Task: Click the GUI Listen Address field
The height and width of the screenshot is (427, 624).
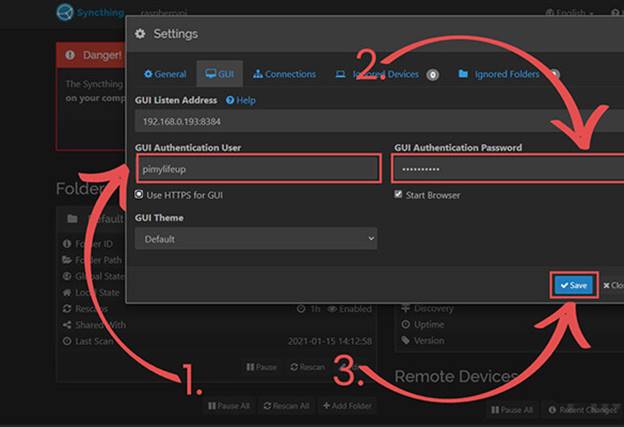Action: (379, 121)
